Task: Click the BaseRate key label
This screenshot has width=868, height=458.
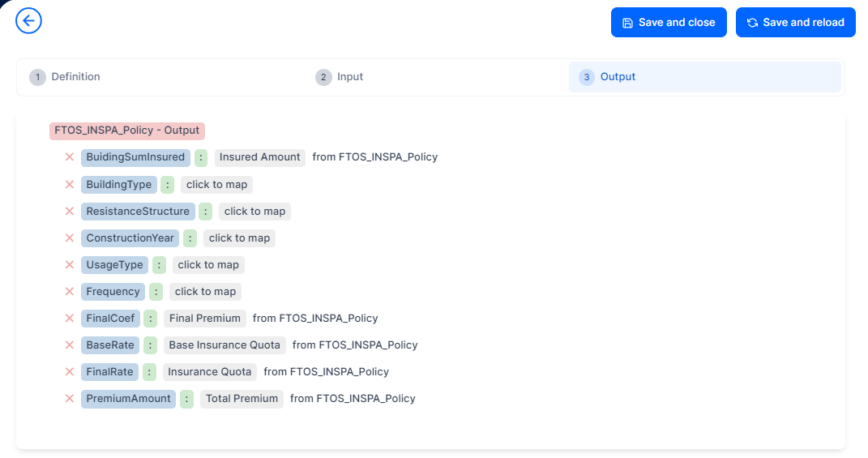Action: tap(110, 345)
